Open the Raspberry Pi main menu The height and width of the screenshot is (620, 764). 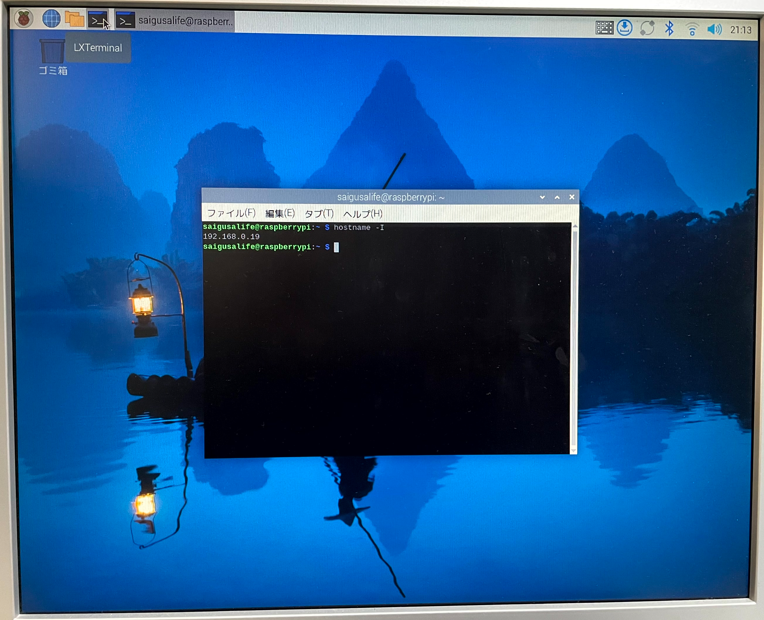pyautogui.click(x=23, y=18)
